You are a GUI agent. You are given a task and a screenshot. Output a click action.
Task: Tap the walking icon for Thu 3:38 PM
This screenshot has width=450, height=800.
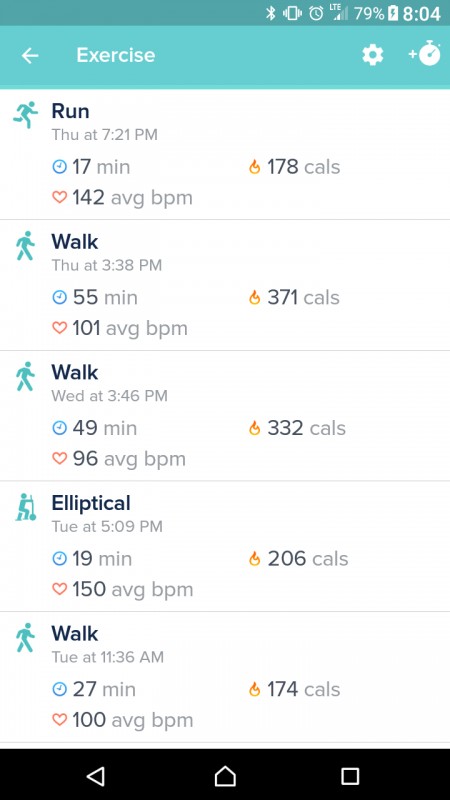coord(25,246)
